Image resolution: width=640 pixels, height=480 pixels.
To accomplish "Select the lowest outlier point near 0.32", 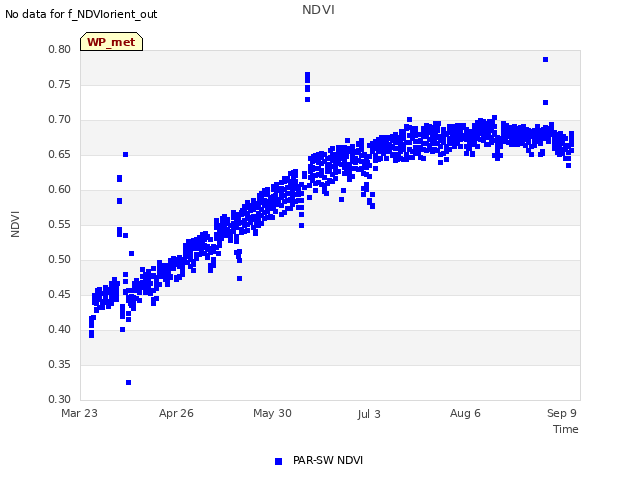I will click(x=129, y=382).
